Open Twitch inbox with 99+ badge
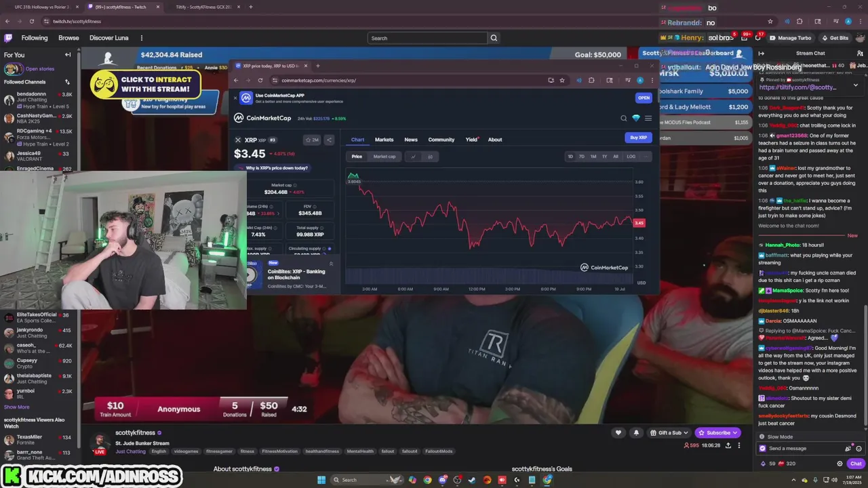Viewport: 868px width, 488px height. tap(744, 38)
